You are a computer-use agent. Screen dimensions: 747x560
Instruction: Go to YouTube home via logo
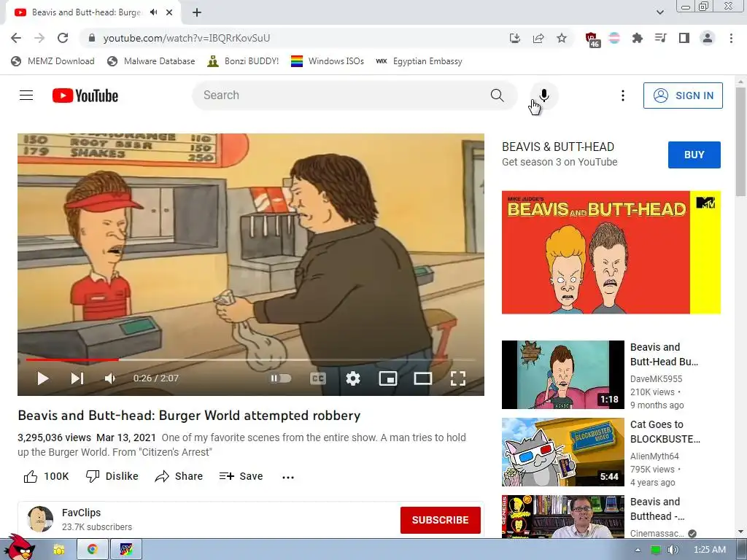[x=85, y=96]
